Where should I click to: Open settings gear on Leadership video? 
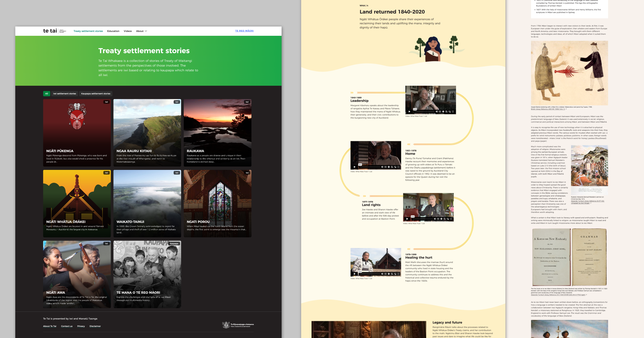(x=443, y=111)
